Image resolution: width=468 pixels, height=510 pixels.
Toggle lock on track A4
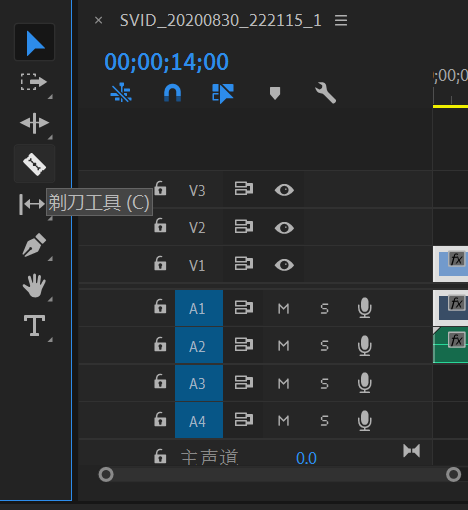click(x=160, y=420)
